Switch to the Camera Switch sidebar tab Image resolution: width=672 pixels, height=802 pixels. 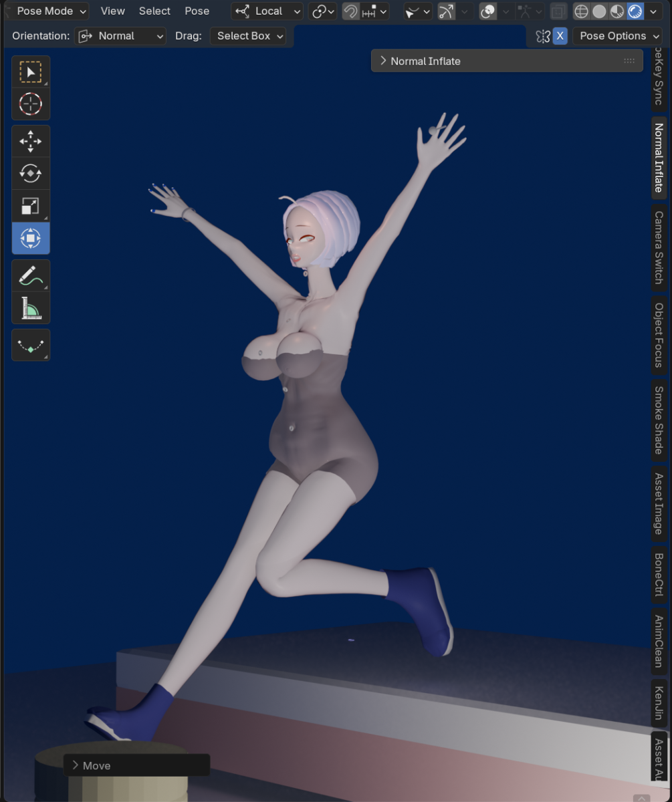click(x=659, y=247)
